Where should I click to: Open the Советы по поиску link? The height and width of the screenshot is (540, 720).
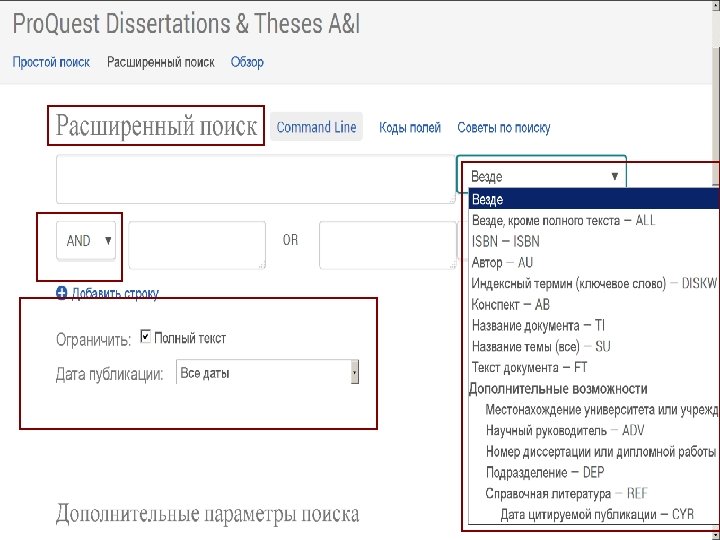pyautogui.click(x=504, y=128)
